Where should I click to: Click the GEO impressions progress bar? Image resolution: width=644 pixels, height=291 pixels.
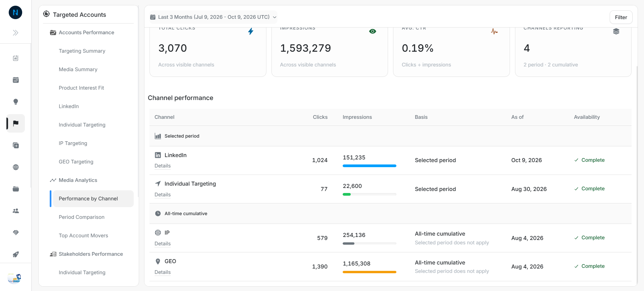tap(370, 272)
